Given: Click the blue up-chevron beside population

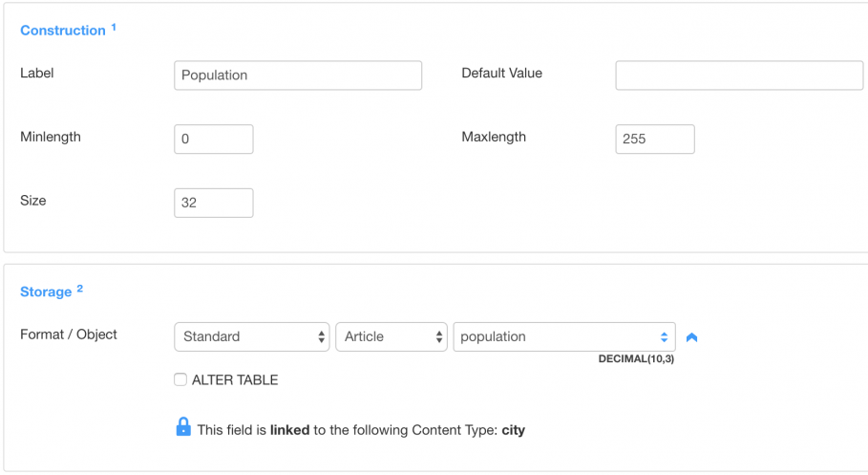Looking at the screenshot, I should coord(691,337).
